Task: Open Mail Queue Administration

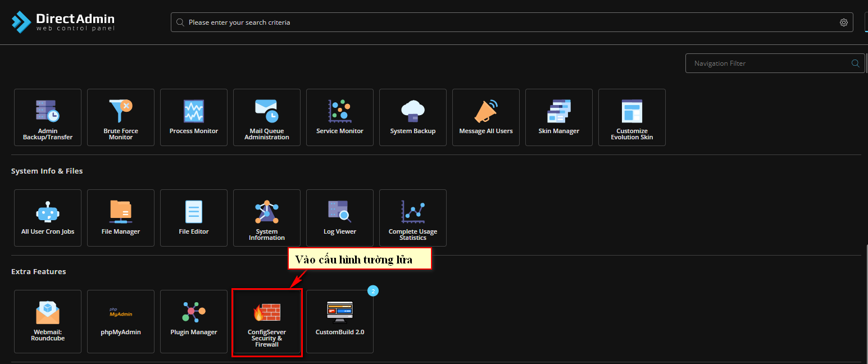Action: pos(267,117)
